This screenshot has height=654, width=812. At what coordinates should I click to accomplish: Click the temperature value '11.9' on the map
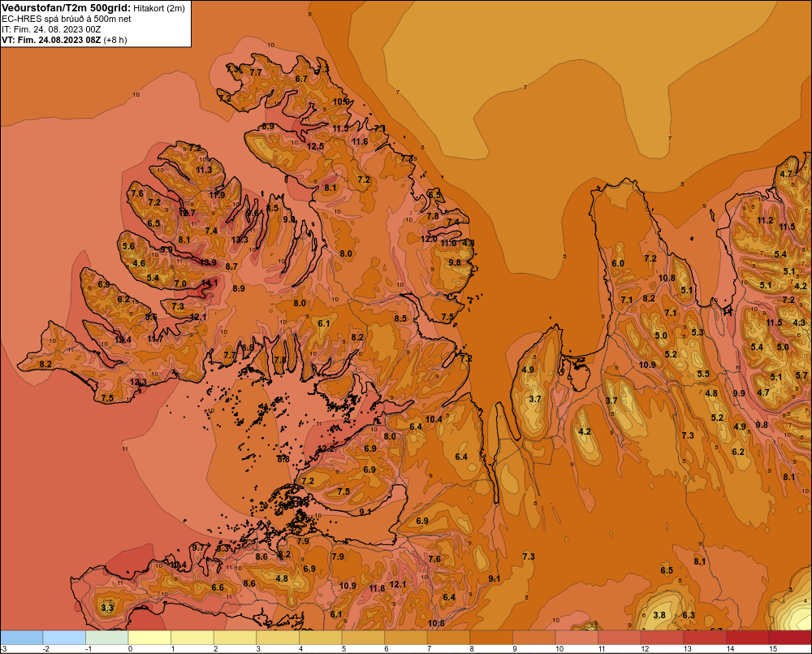tap(217, 195)
